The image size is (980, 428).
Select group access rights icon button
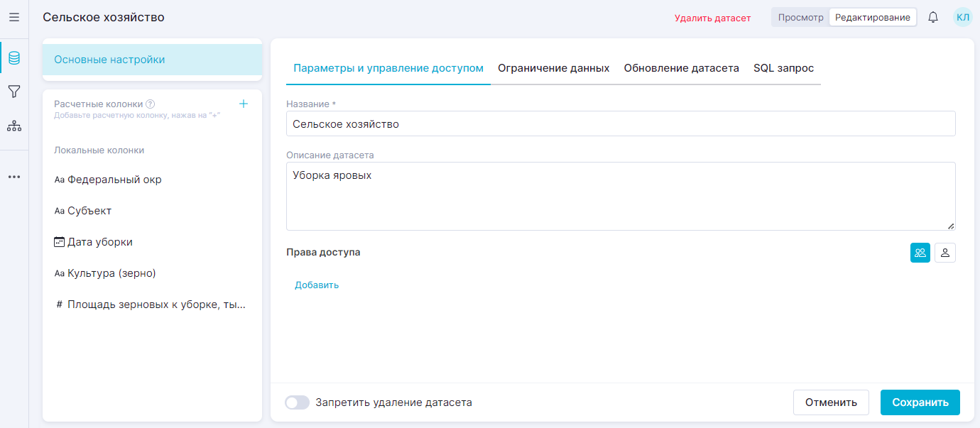(x=920, y=253)
